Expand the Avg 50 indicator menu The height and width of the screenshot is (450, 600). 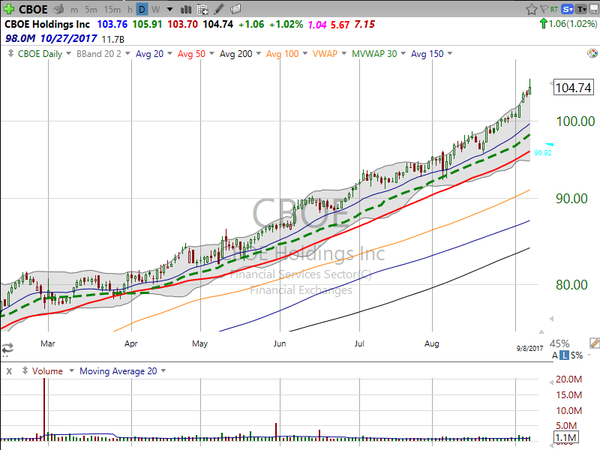point(211,54)
